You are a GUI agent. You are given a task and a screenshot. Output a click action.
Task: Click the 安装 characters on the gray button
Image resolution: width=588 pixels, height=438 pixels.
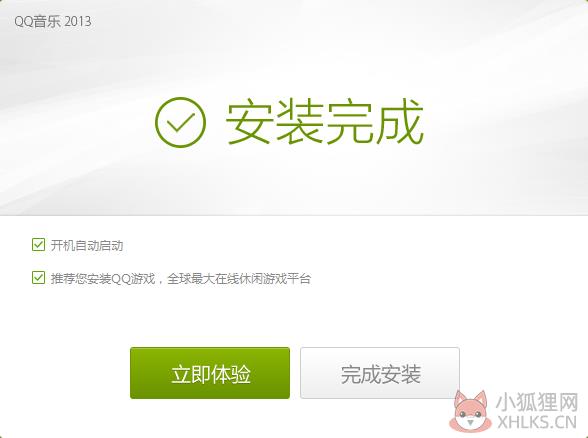[x=400, y=374]
